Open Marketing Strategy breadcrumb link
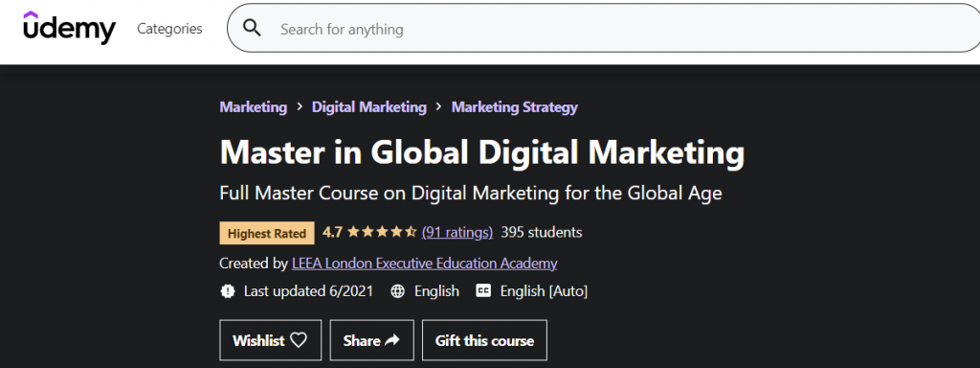Viewport: 980px width, 368px height. tap(514, 107)
